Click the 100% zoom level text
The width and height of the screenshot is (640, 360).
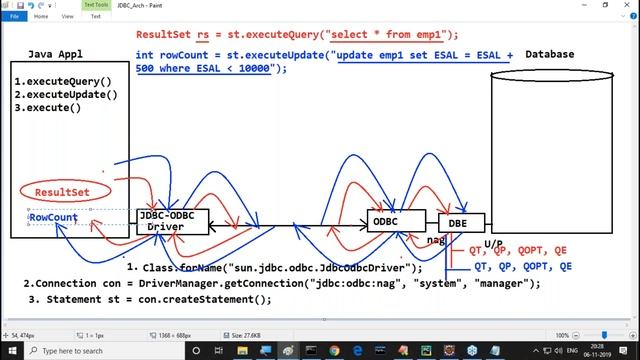point(562,336)
